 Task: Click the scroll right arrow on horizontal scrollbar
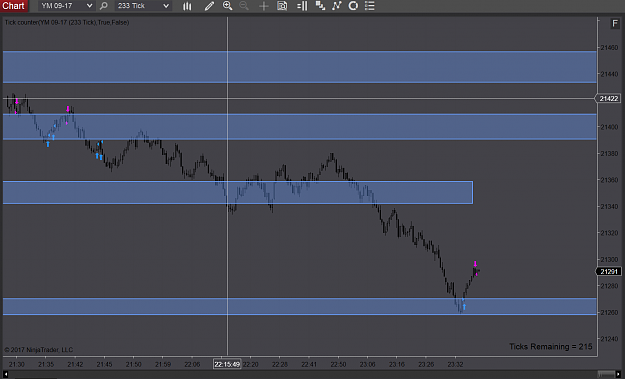tap(618, 374)
